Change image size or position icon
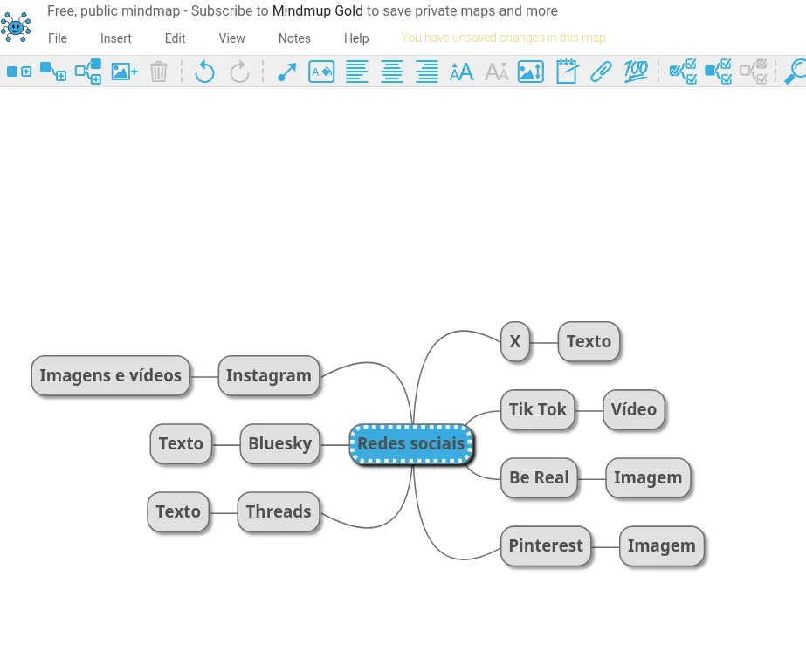 (531, 72)
